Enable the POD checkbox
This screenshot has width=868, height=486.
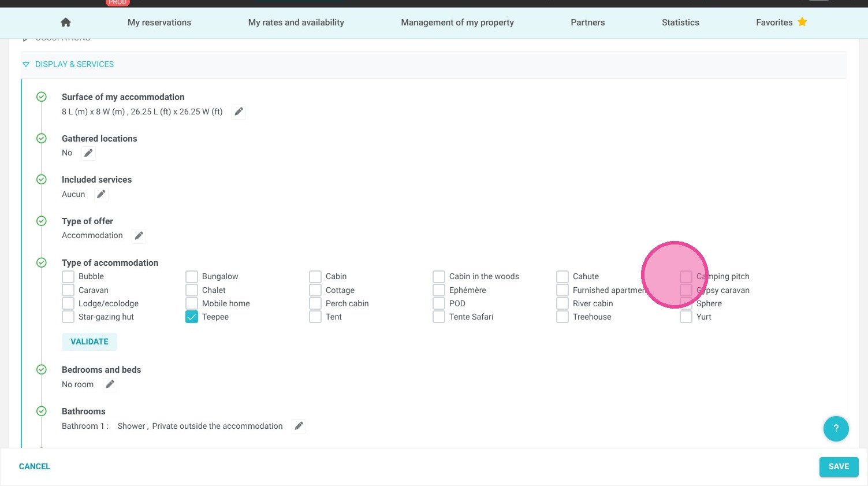pyautogui.click(x=439, y=303)
